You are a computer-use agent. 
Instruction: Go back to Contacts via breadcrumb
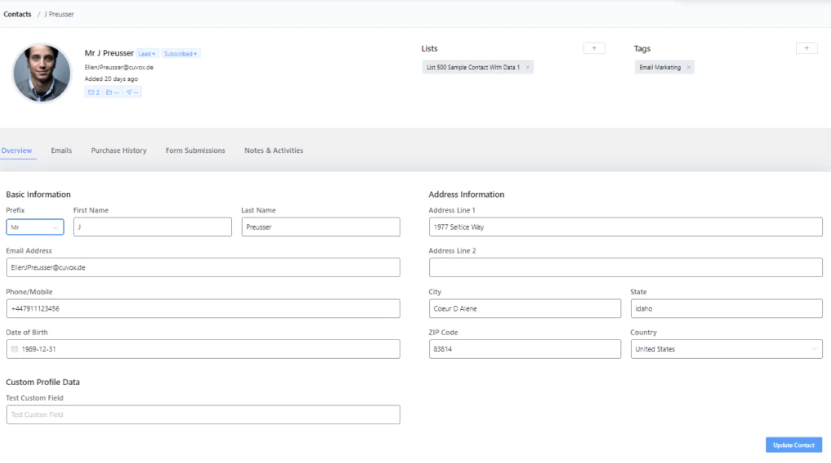pos(17,14)
